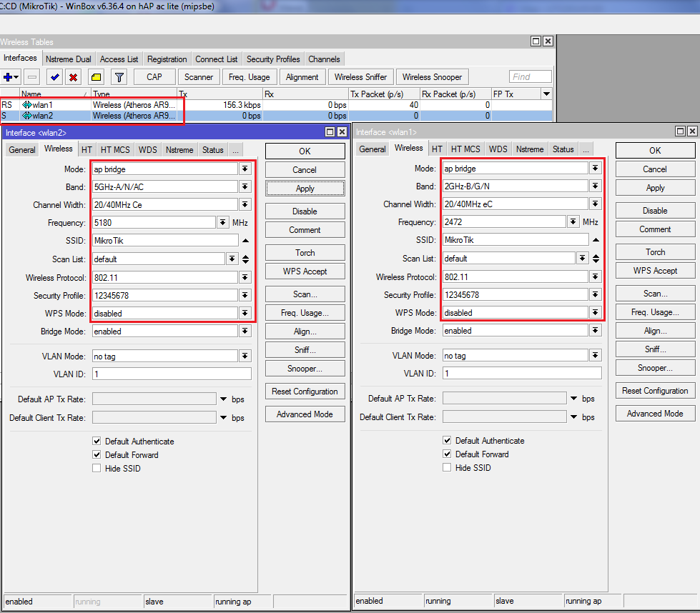
Task: Click Scan List up-down arrows in wlan1 window
Action: [x=596, y=258]
